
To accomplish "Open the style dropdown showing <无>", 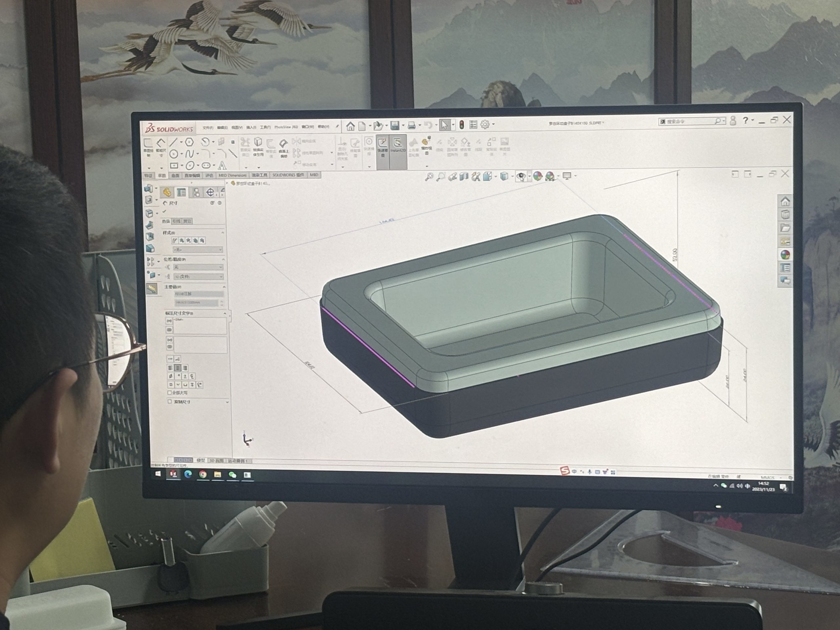I will pyautogui.click(x=198, y=250).
